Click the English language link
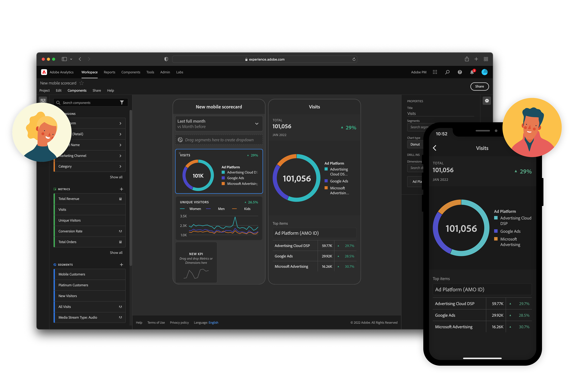This screenshot has width=574, height=392. click(213, 323)
